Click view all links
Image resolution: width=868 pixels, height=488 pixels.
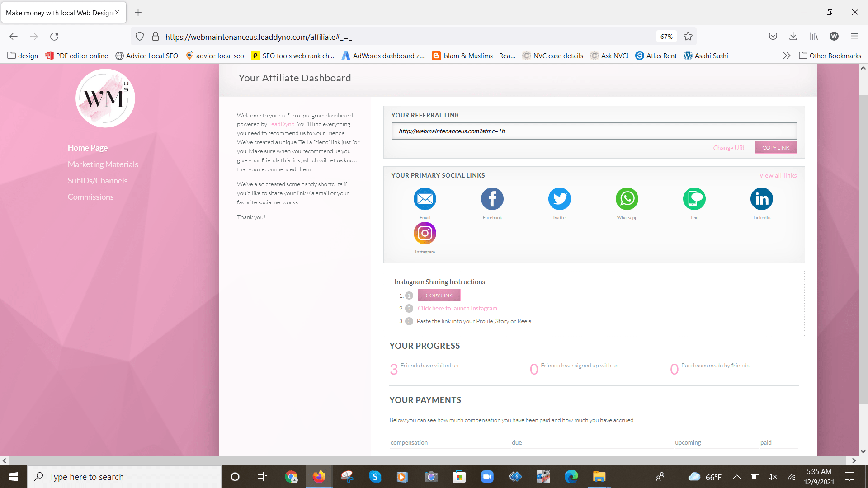(x=778, y=175)
